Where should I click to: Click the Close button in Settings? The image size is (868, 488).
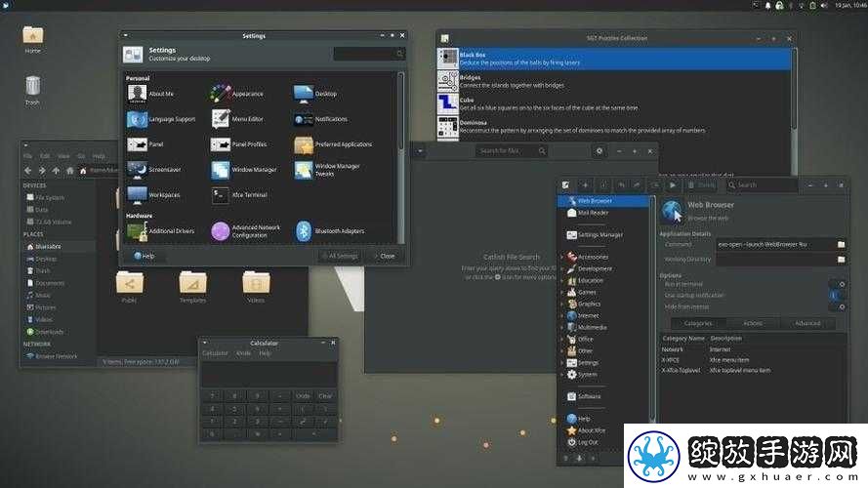tap(384, 256)
